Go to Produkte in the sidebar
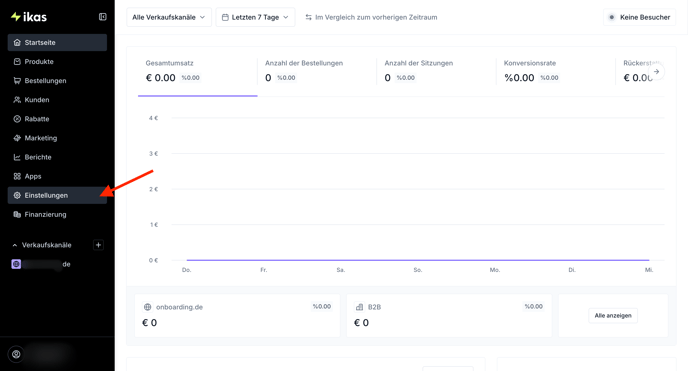Screen dimensions: 688x371 (57, 61)
